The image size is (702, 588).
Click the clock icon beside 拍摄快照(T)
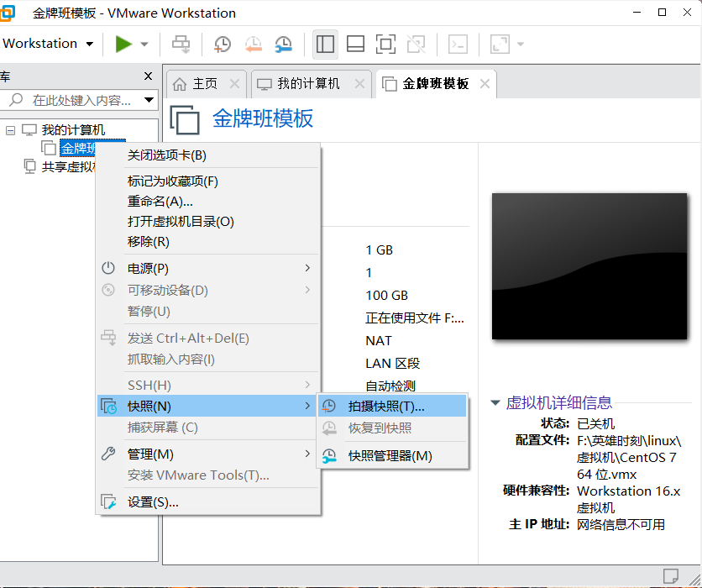click(329, 407)
